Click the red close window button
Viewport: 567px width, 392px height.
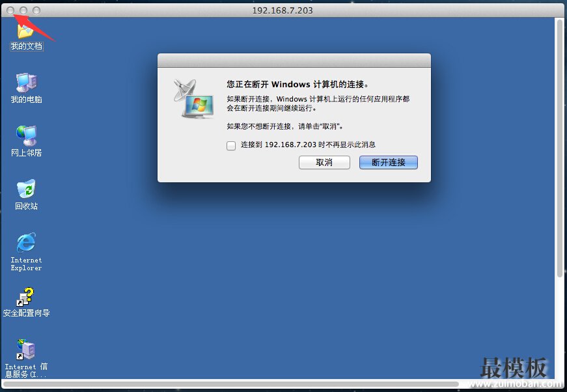pyautogui.click(x=10, y=10)
